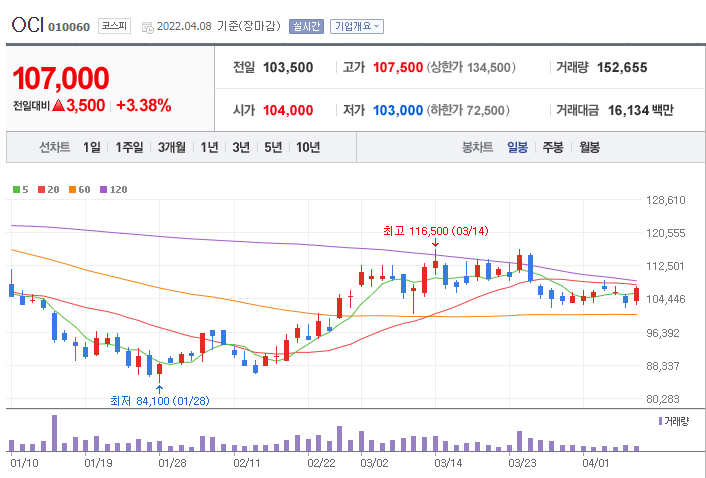Click the last red candlestick on the chart
The height and width of the screenshot is (478, 706).
(x=636, y=295)
